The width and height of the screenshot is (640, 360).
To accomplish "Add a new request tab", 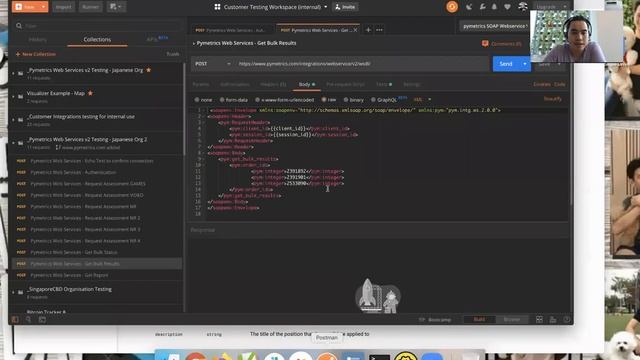I will 368,30.
